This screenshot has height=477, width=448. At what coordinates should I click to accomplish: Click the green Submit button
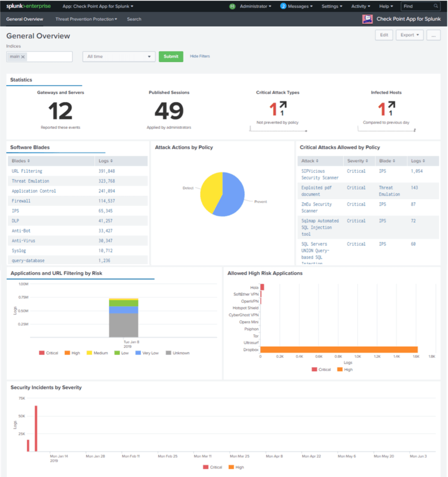171,56
